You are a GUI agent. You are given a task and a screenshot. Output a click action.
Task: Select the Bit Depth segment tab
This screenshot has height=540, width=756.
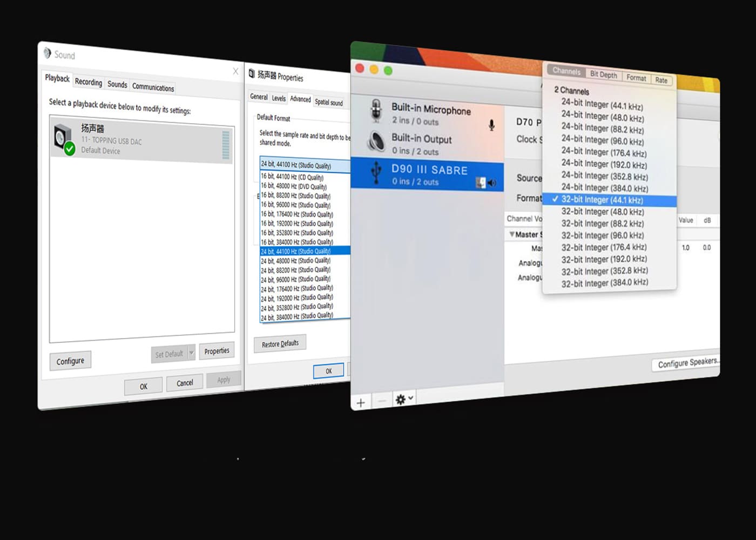click(x=603, y=75)
